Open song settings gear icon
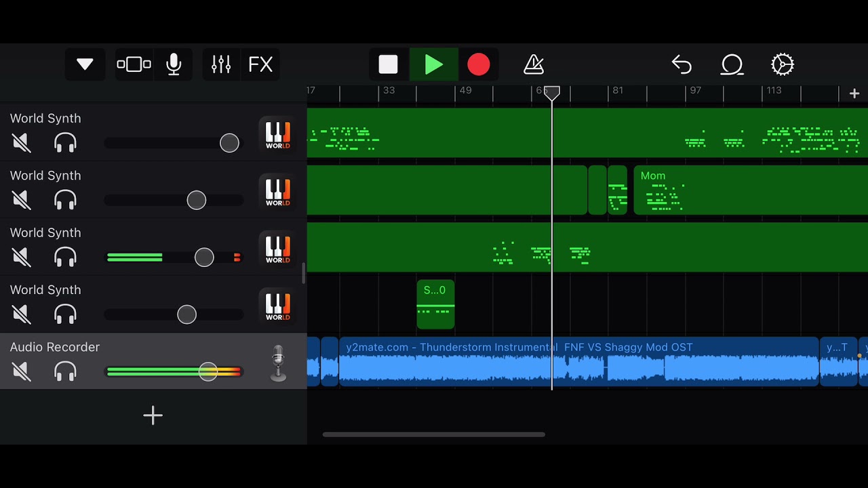 pyautogui.click(x=782, y=64)
